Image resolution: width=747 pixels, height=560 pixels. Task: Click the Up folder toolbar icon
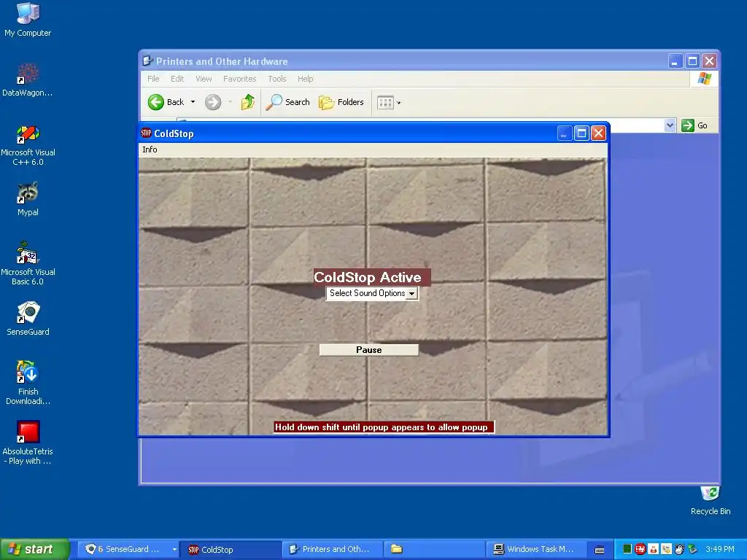pos(248,102)
